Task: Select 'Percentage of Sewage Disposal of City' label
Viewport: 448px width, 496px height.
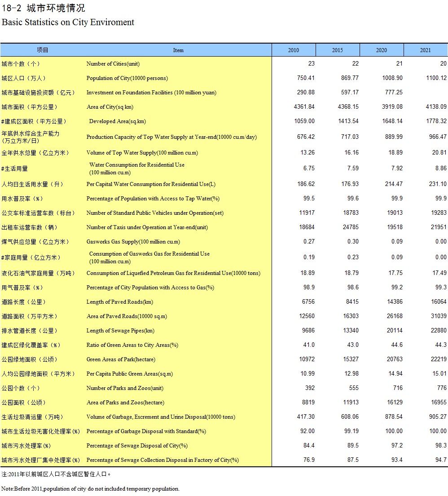Action: coord(137,446)
